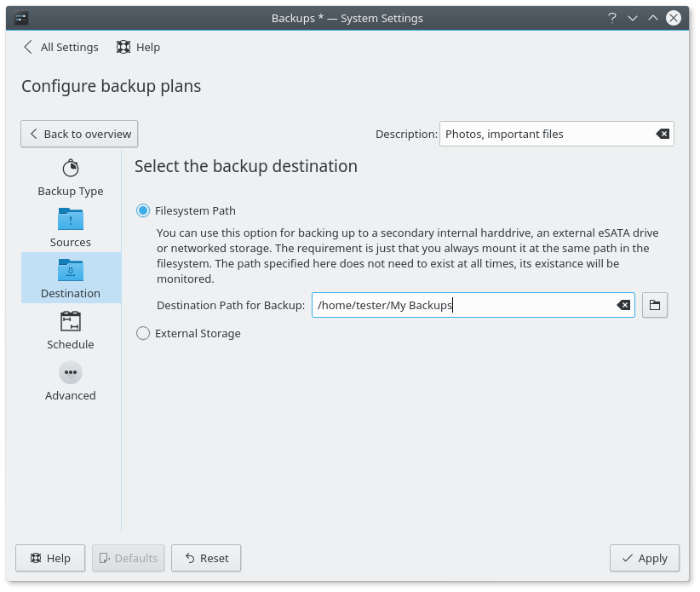Click the 'Description:' label
This screenshot has width=700, height=592.
point(406,134)
